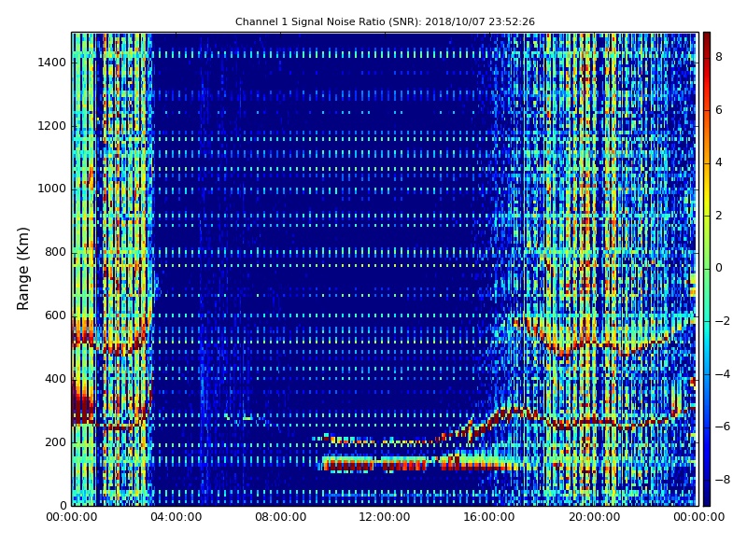Image resolution: width=747 pixels, height=560 pixels.
Task: Click the 400 range tick label
Action: (55, 379)
